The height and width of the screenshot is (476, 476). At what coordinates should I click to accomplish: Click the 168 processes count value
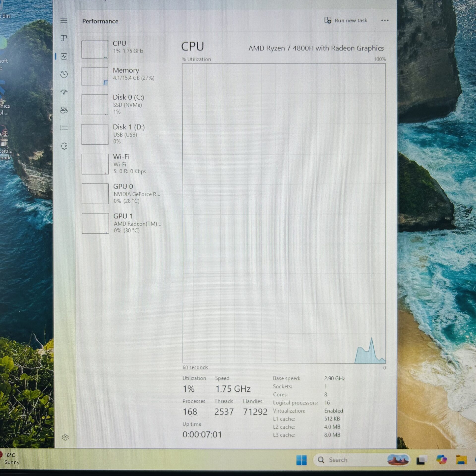coord(190,412)
